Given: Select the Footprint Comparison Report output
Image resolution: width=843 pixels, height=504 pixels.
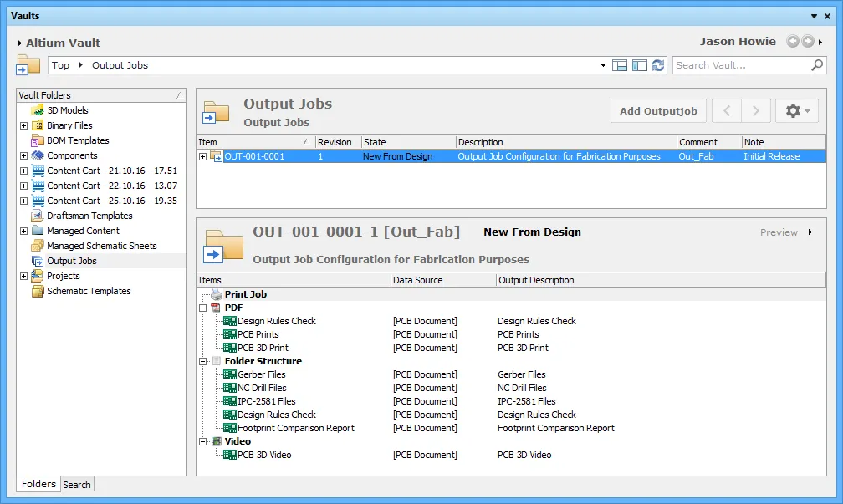Looking at the screenshot, I should [296, 428].
